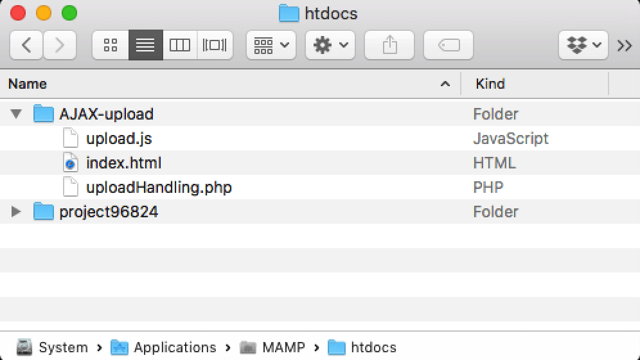Click the Share toolbar button
The image size is (640, 360).
389,45
